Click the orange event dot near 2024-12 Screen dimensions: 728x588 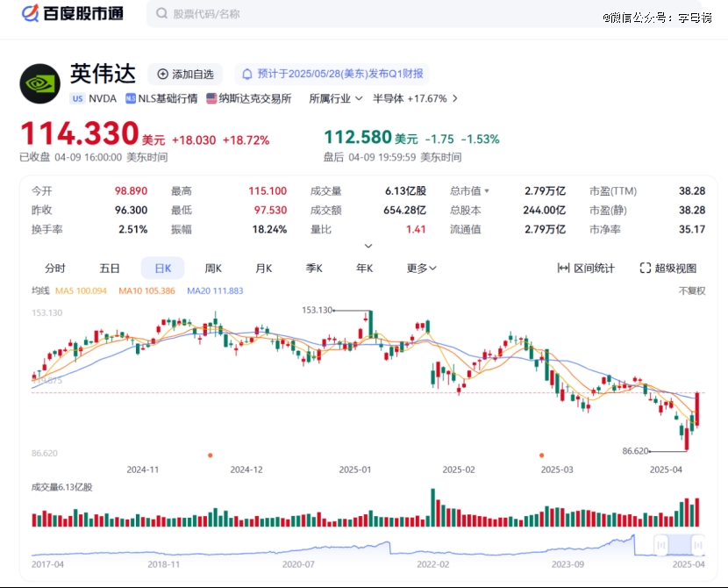210,455
